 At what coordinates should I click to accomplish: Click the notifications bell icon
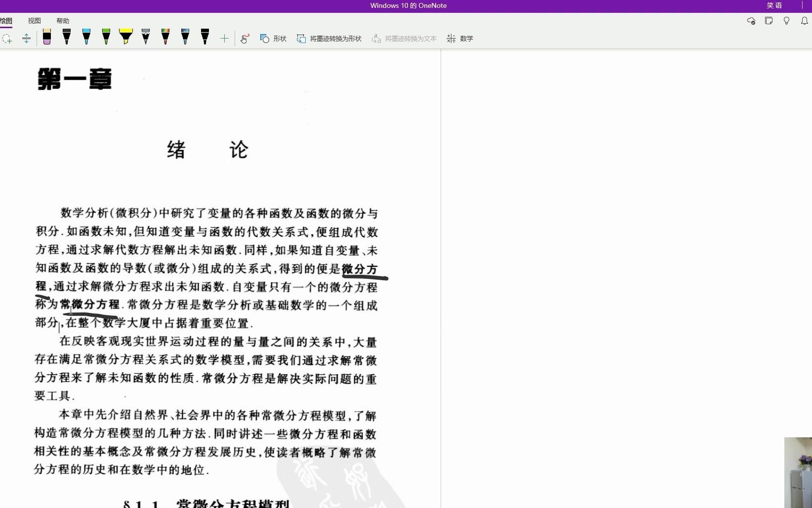[x=805, y=21]
